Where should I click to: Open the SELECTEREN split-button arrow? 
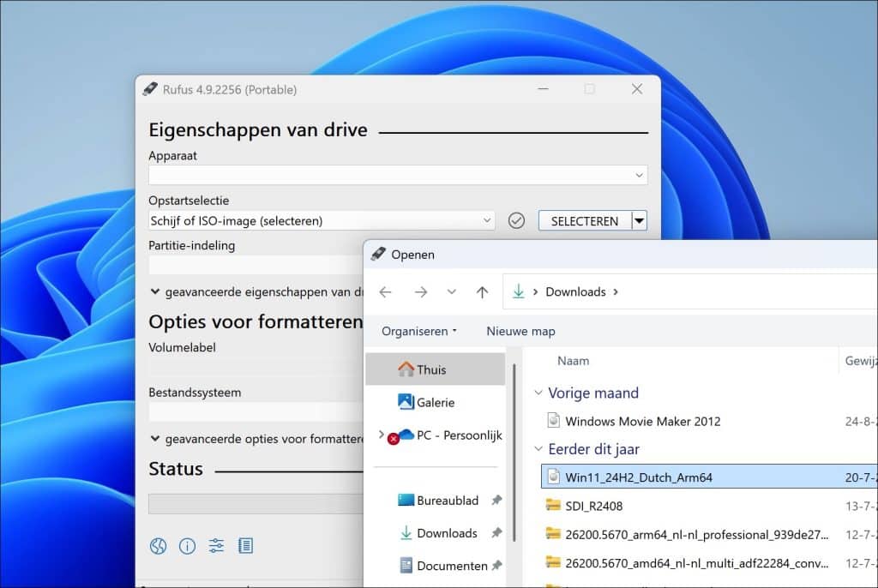[640, 220]
